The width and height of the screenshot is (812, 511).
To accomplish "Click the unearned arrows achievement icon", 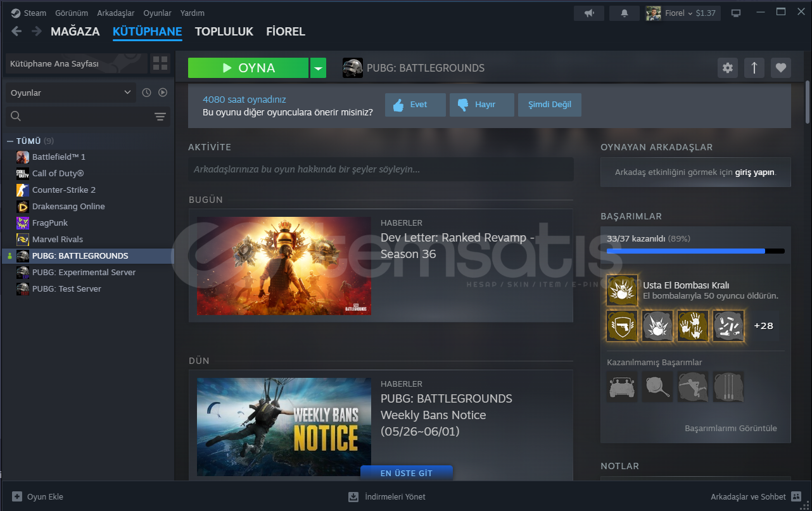I will (728, 387).
